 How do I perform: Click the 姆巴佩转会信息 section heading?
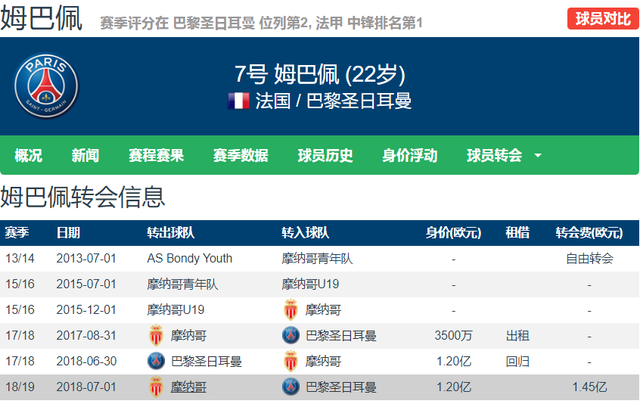click(82, 197)
